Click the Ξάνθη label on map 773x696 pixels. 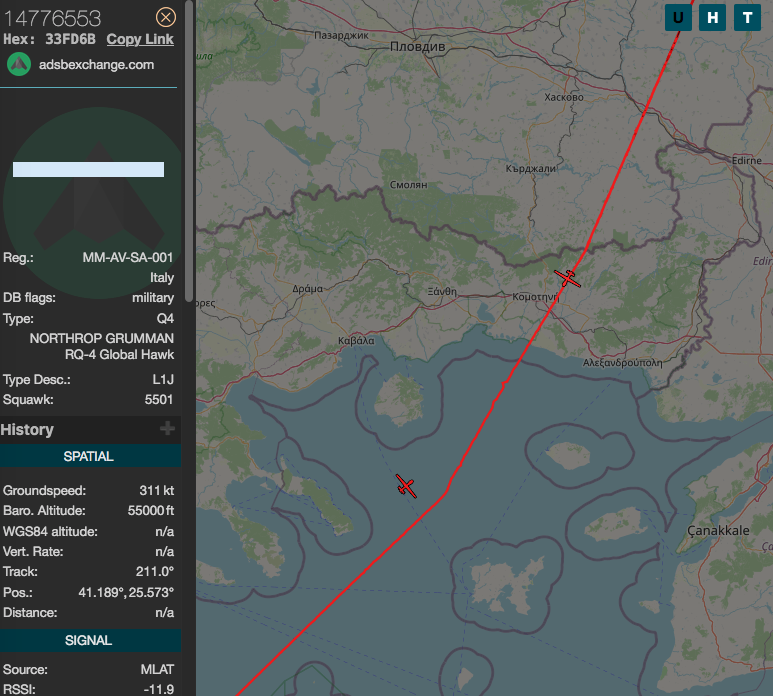[x=442, y=292]
